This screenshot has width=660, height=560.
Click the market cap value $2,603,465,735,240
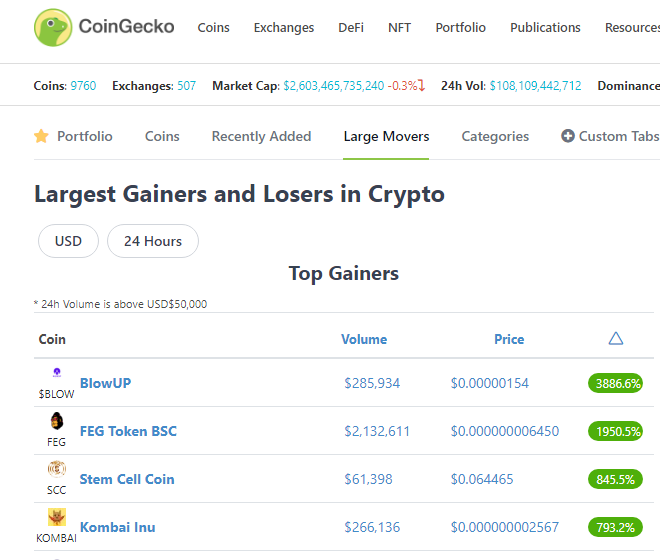pyautogui.click(x=334, y=86)
